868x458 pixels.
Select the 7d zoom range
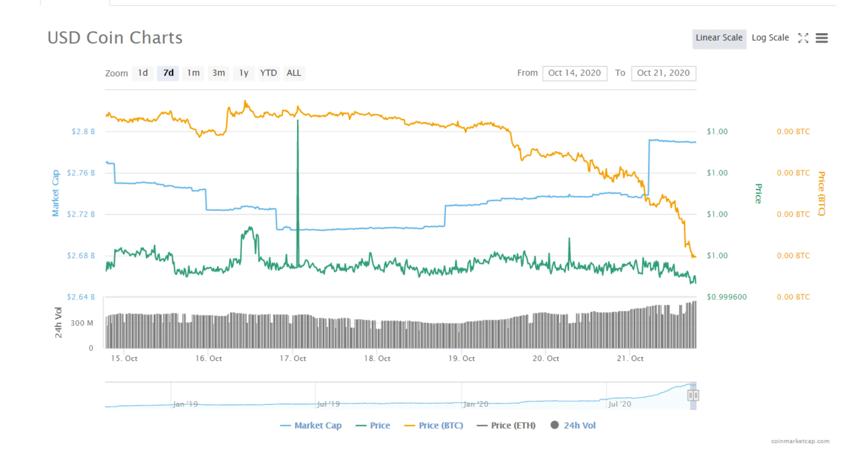(168, 73)
